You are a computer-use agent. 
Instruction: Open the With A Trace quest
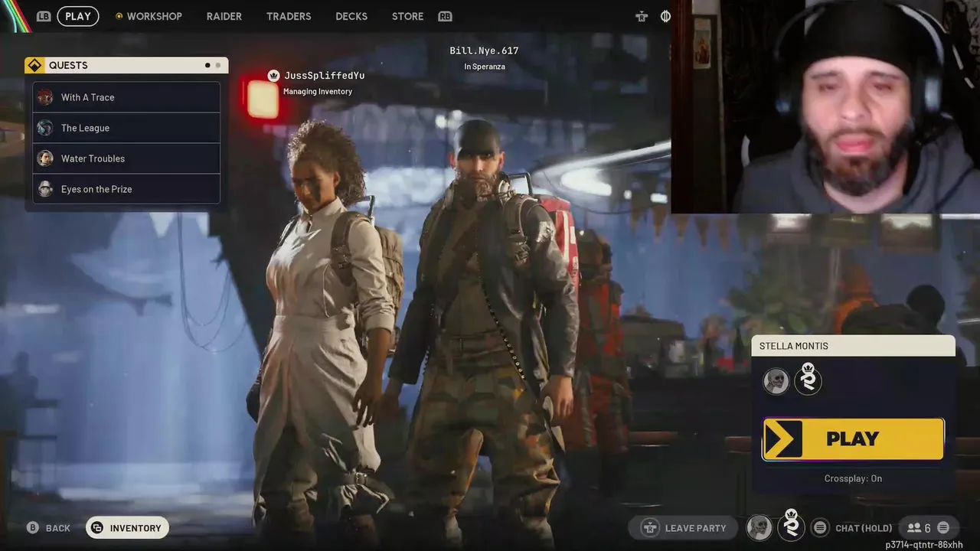click(x=126, y=97)
